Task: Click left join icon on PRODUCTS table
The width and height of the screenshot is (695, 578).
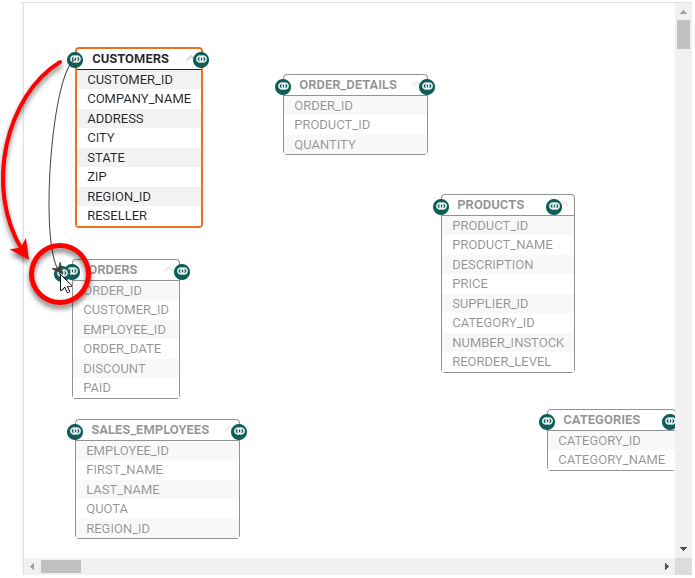Action: 441,206
